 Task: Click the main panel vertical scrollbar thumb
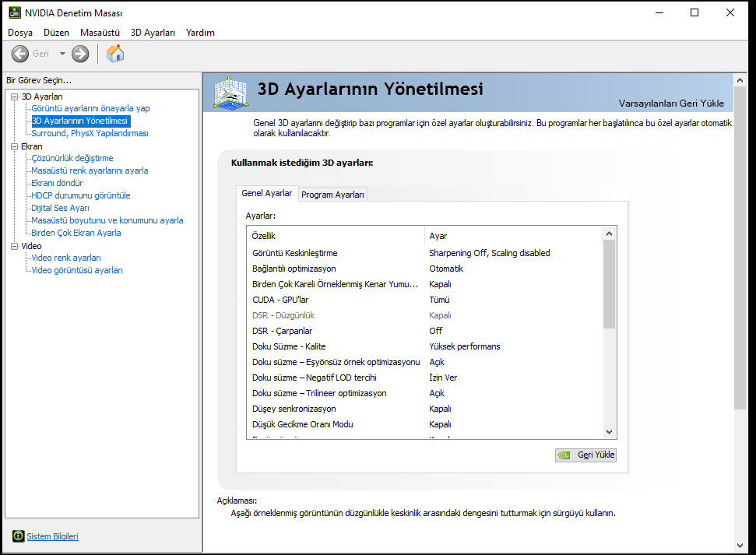(740, 248)
